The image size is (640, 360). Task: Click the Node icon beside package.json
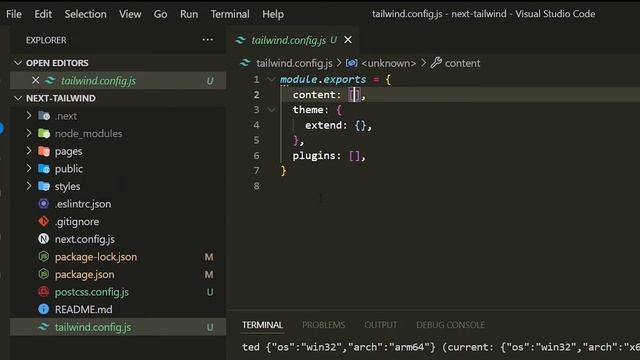coord(44,274)
